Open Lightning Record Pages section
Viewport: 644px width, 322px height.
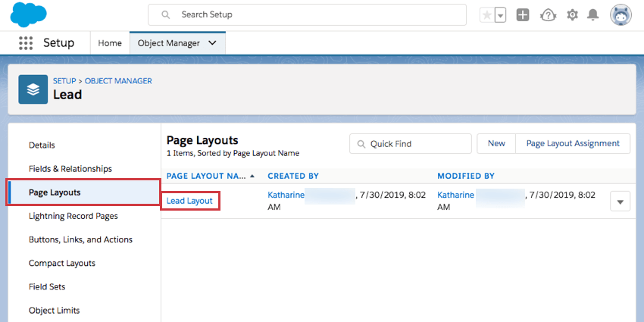pyautogui.click(x=73, y=216)
